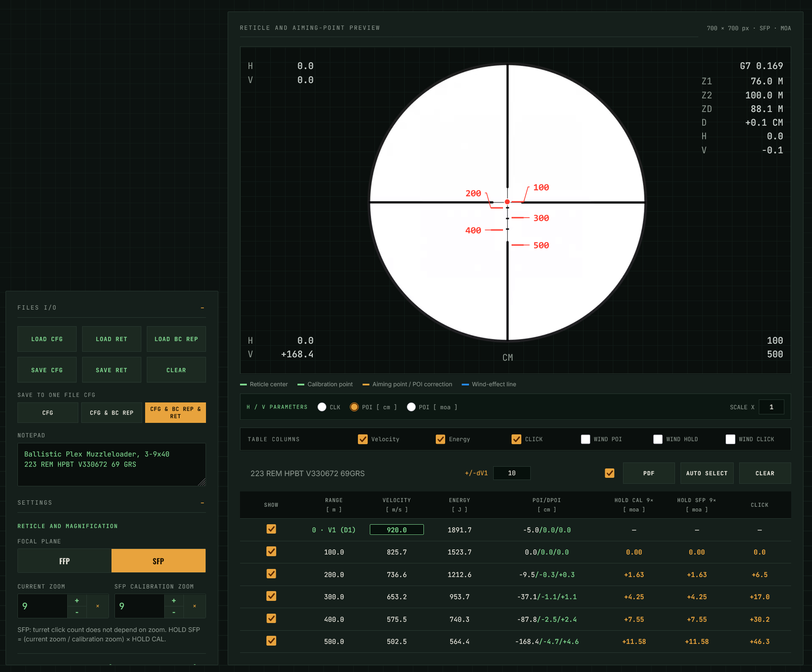The width and height of the screenshot is (812, 672).
Task: Click the SAVE CFG button
Action: [47, 370]
